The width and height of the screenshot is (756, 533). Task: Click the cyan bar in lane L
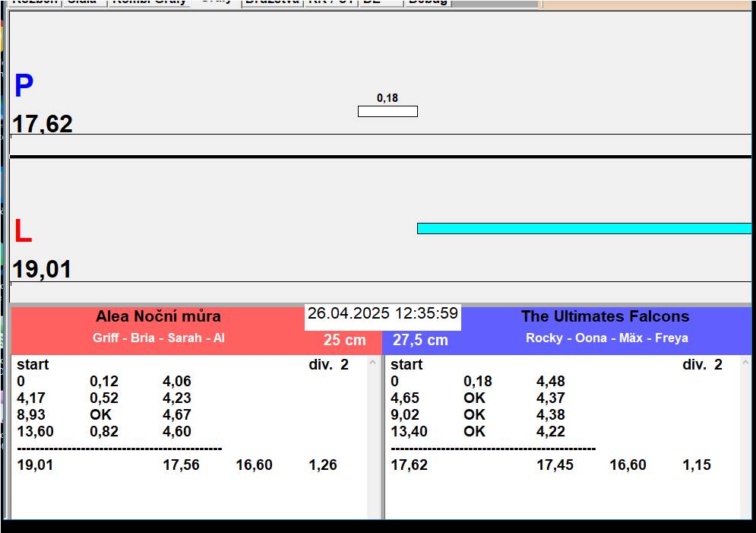(x=584, y=228)
